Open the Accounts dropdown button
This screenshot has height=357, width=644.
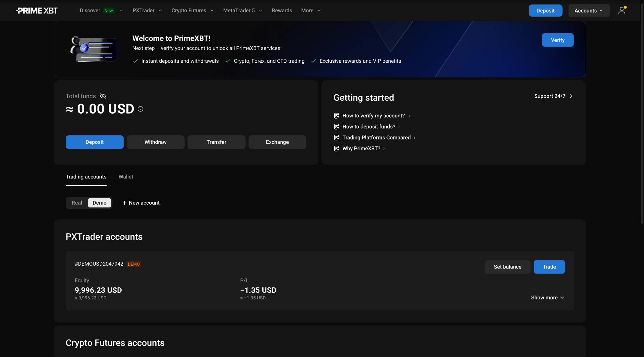[589, 11]
